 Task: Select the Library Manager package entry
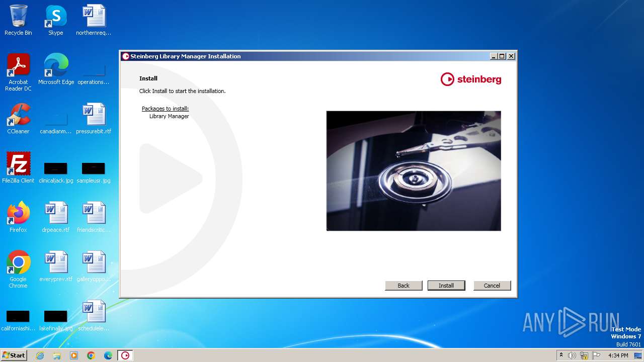169,116
